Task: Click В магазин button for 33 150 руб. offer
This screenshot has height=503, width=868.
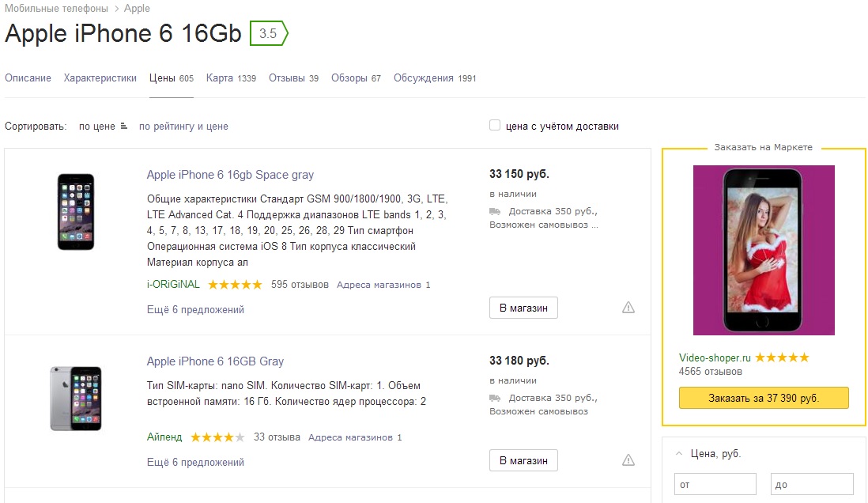Action: tap(523, 308)
